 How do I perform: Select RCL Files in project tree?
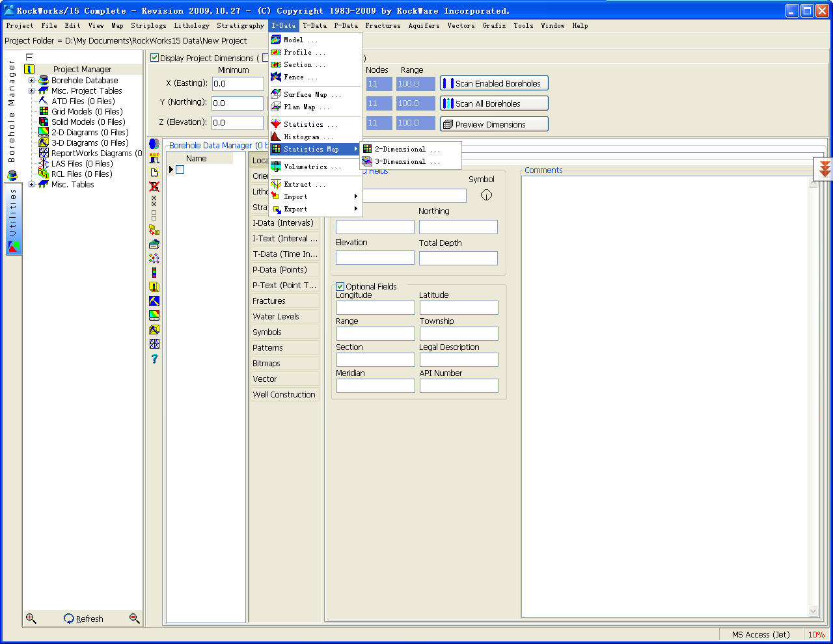[x=81, y=174]
